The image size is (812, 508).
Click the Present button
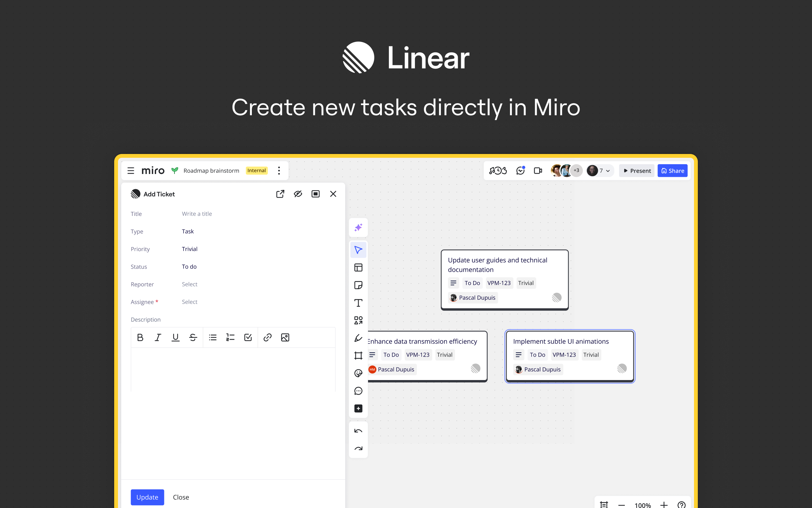click(637, 171)
